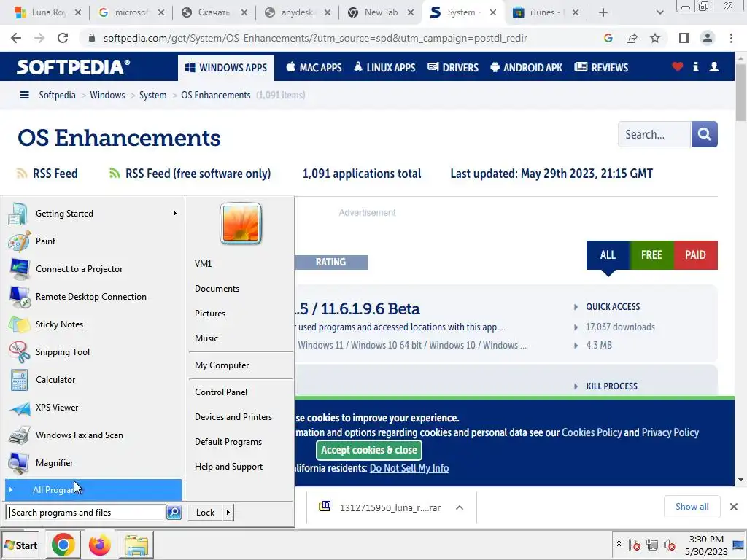
Task: Click the Softpedia logo
Action: coord(73,67)
